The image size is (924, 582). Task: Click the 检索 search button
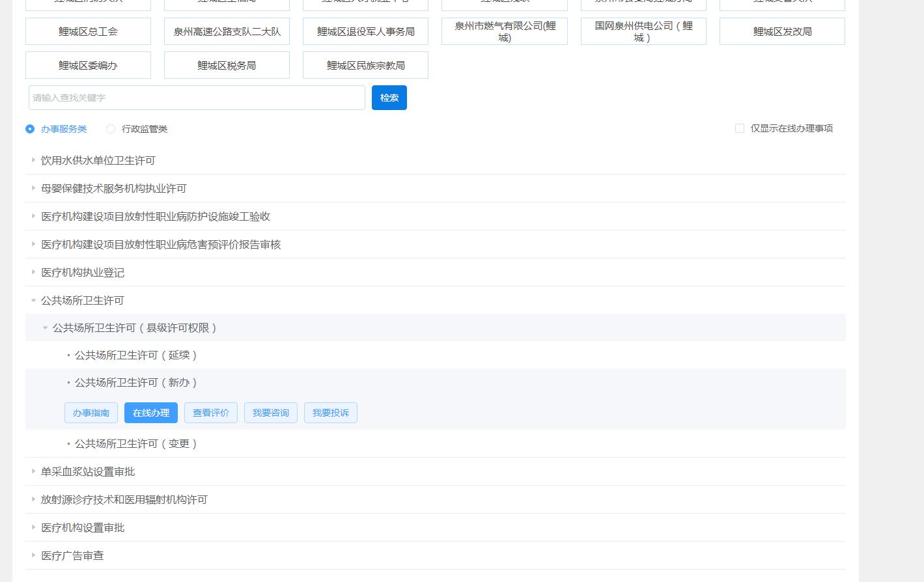(x=389, y=98)
